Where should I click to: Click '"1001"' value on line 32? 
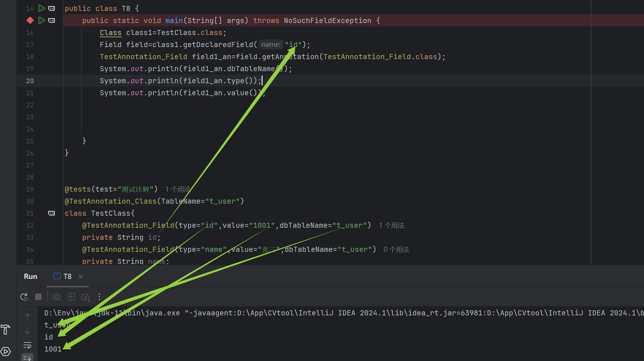(x=262, y=225)
